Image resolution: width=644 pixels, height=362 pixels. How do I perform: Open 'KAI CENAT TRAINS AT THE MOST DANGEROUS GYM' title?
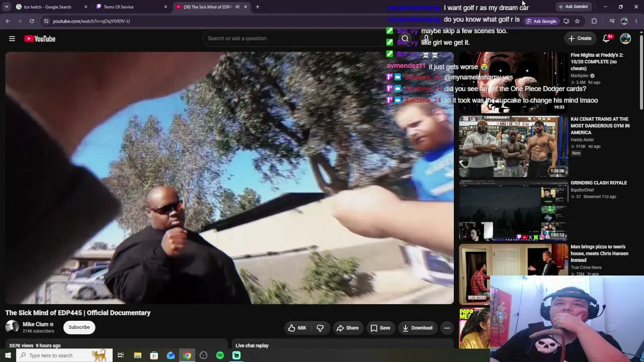(600, 126)
